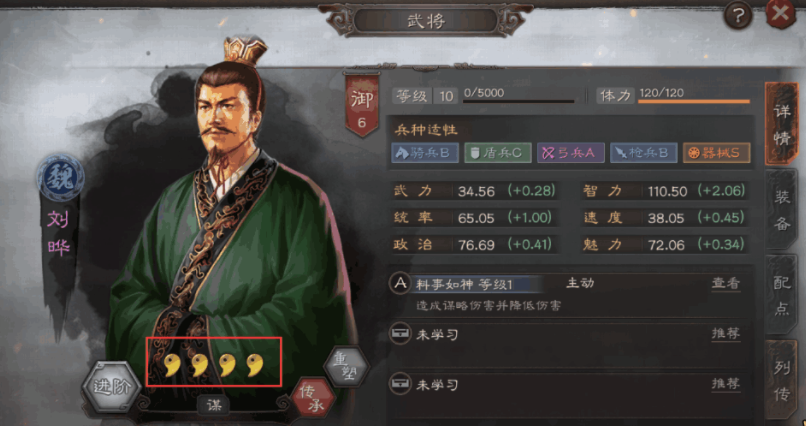The width and height of the screenshot is (806, 426).
Task: Select the 器械S troop aptitude badge
Action: (717, 153)
